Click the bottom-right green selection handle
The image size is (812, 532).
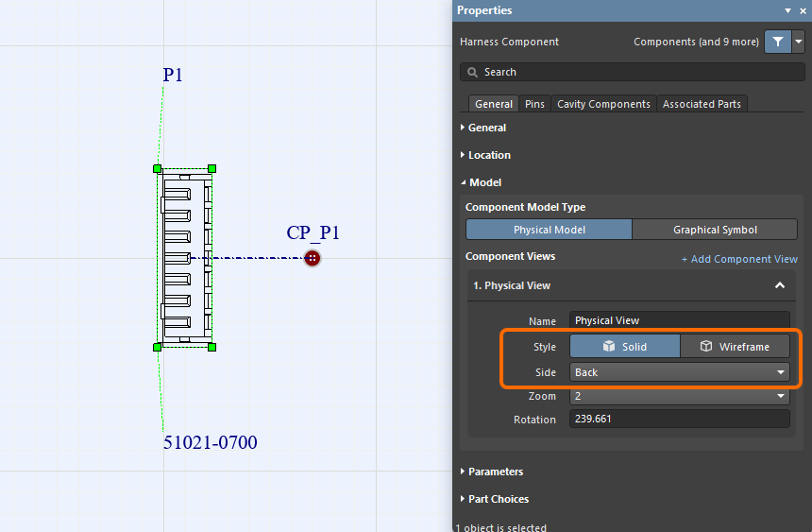211,347
